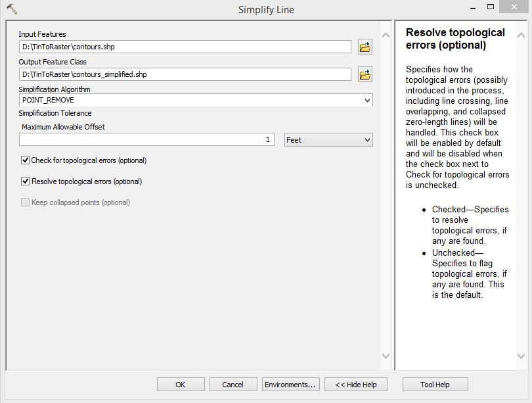Viewport: 532px width, 403px height.
Task: Browse for Output Feature Class folder icon
Action: pyautogui.click(x=365, y=74)
